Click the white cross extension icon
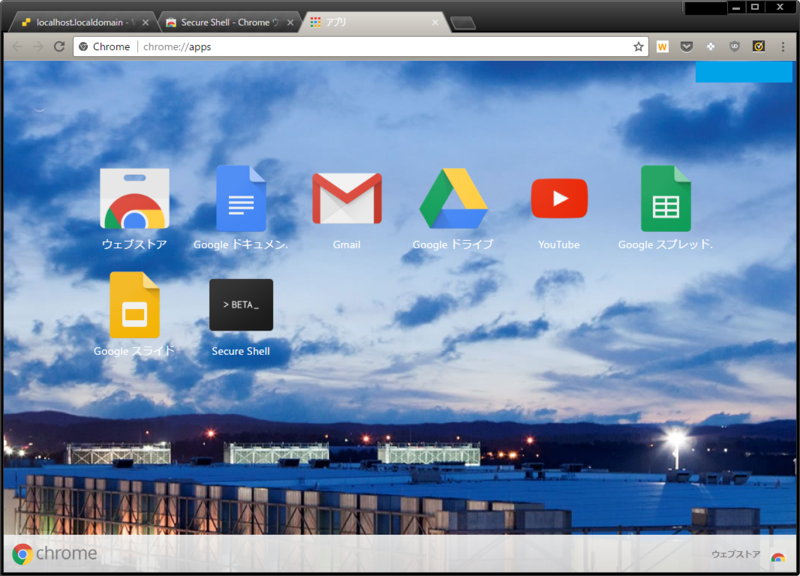The width and height of the screenshot is (800, 576). point(710,47)
